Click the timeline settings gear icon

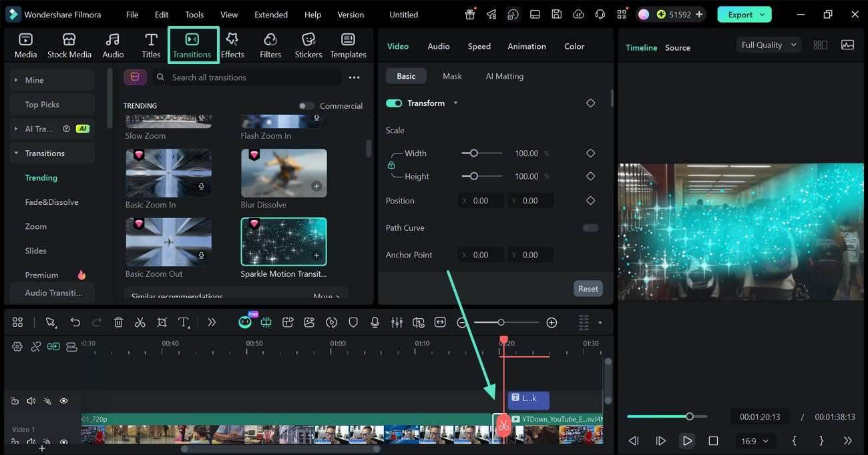[x=17, y=346]
